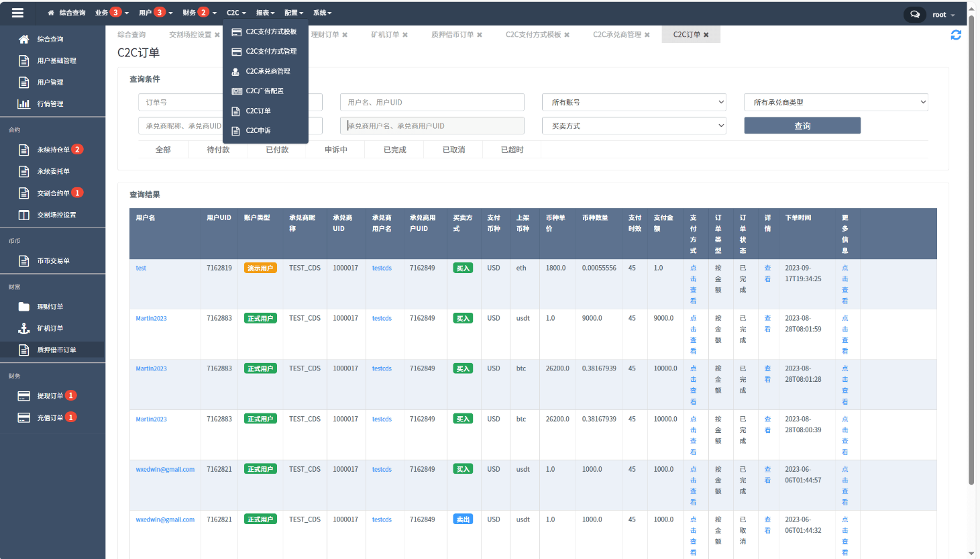Collapse the open C2C top menu
Viewport: 980px width, 559px height.
pyautogui.click(x=236, y=13)
